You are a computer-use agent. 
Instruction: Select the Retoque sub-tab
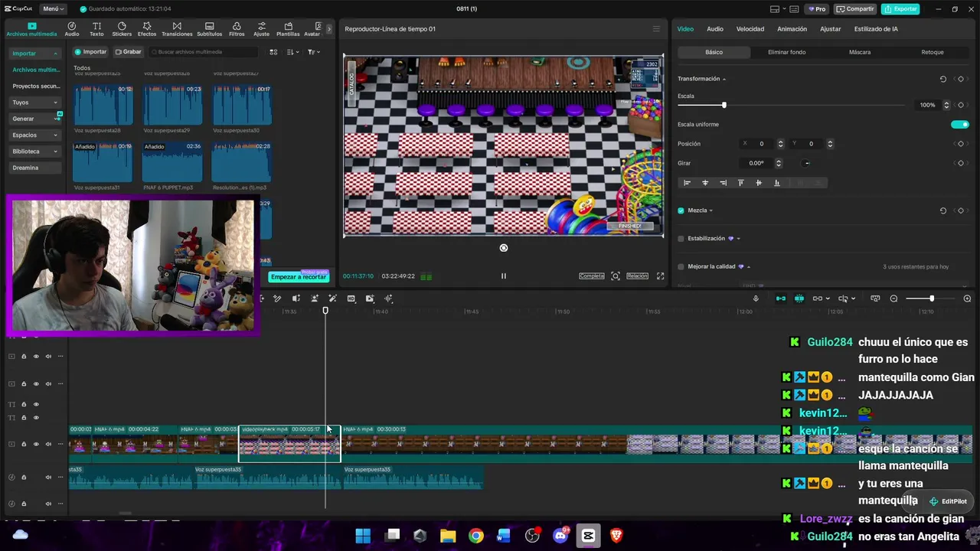coord(933,52)
